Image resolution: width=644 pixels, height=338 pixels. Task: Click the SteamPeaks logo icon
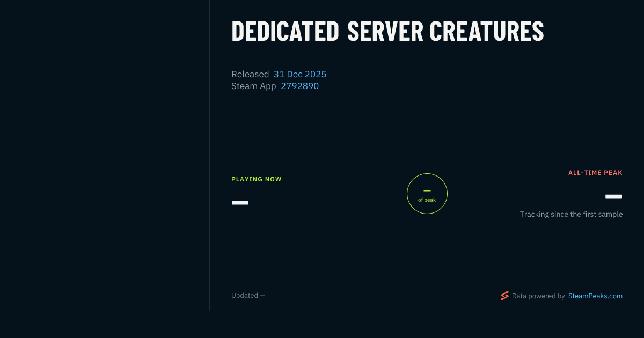504,296
